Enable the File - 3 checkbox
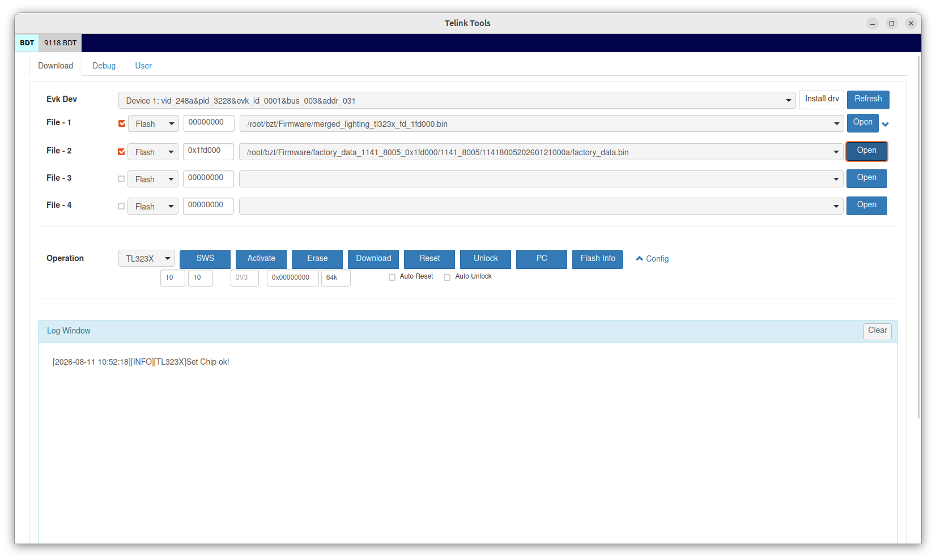Image resolution: width=936 pixels, height=560 pixels. tap(121, 179)
